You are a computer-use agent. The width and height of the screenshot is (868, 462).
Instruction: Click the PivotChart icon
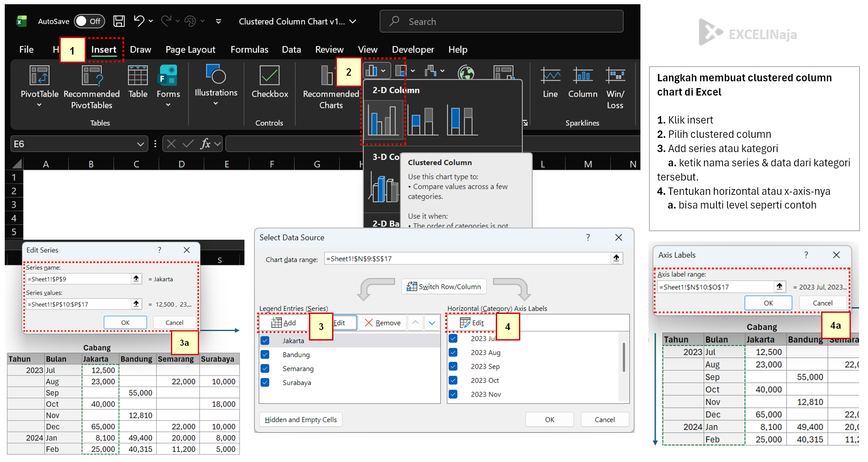(503, 72)
